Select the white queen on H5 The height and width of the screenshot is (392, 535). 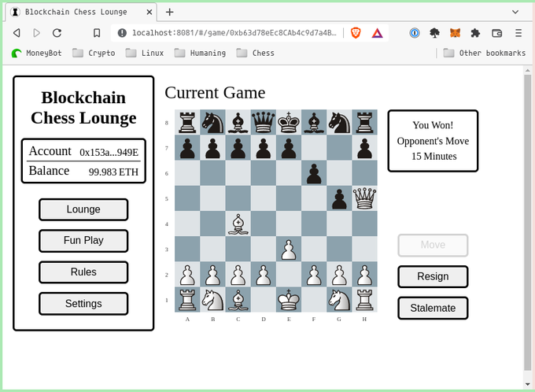365,198
